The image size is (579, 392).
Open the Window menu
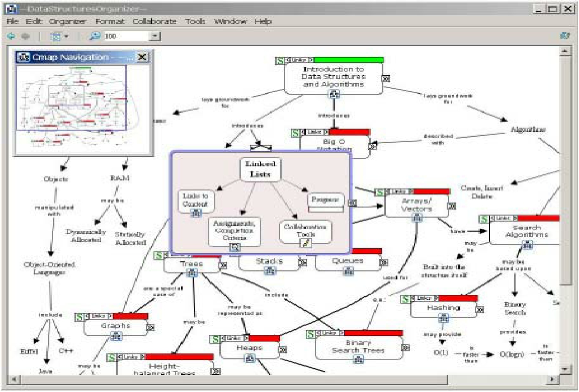point(230,22)
